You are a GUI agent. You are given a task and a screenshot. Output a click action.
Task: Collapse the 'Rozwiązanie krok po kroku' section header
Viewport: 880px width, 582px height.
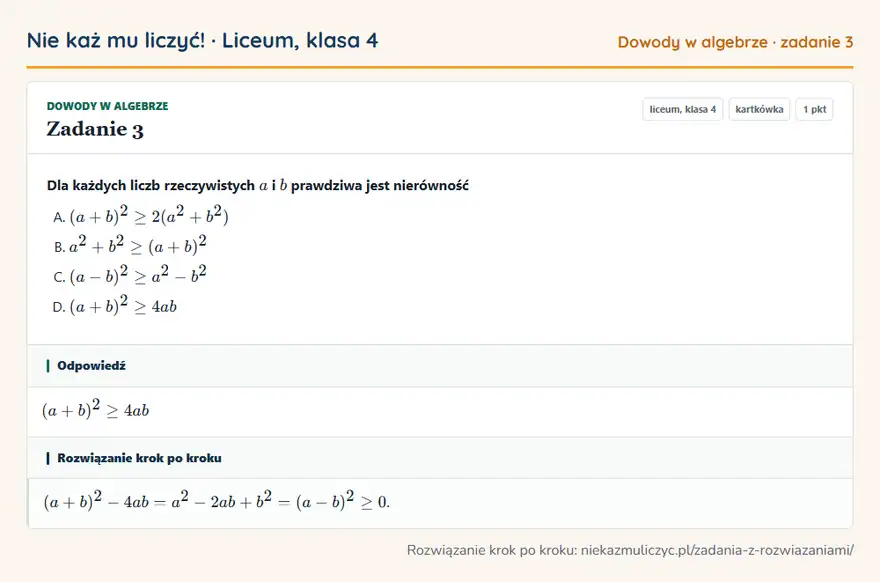[440, 458]
